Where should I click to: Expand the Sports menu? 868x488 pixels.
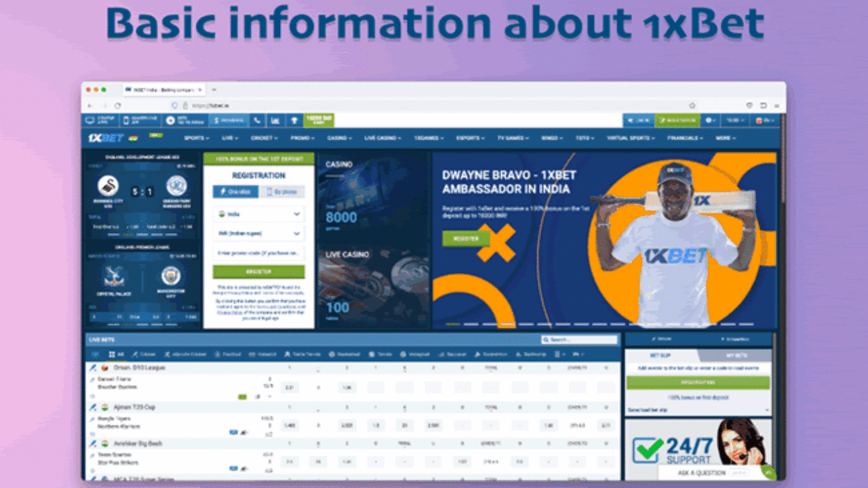coord(198,138)
